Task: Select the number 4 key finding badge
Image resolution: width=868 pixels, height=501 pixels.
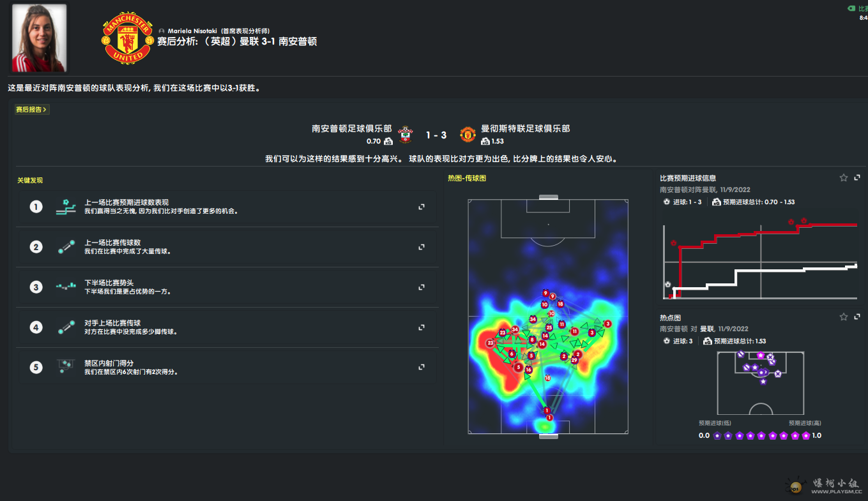Action: [36, 327]
